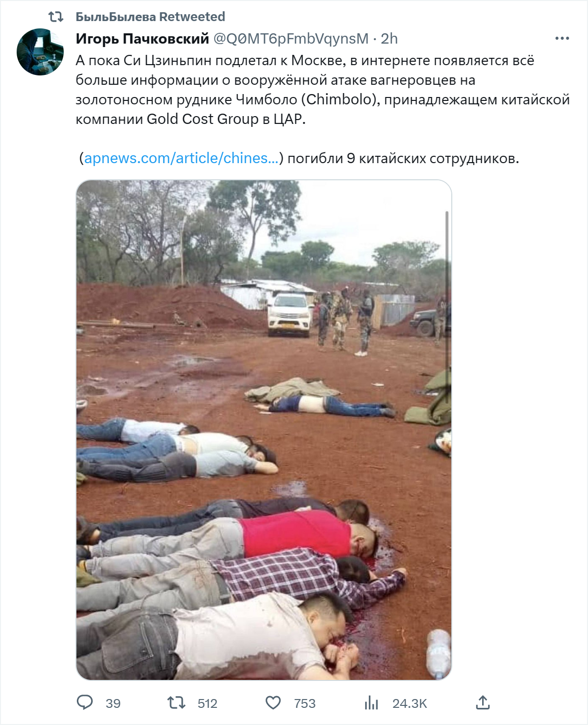
Task: Click author name Игорь Пачковский
Action: tap(142, 39)
